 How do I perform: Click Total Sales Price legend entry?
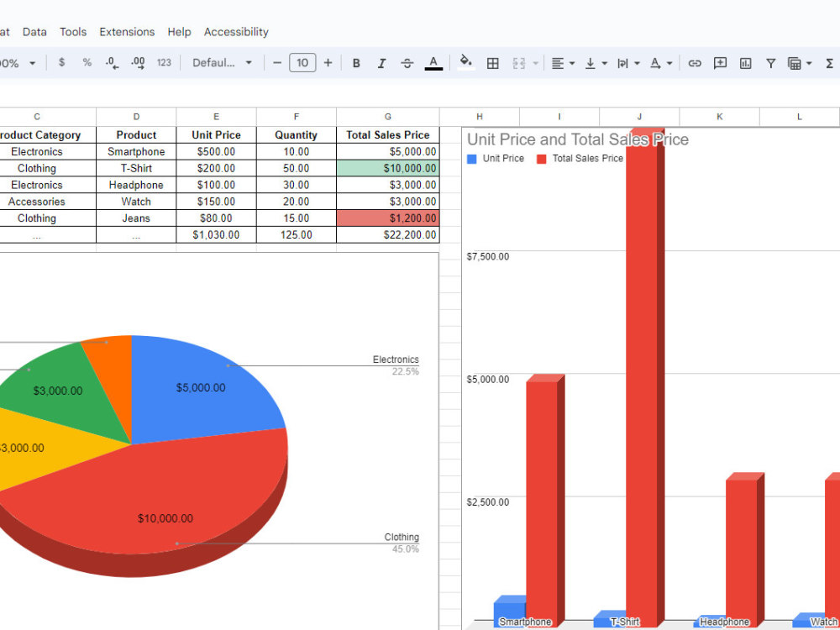[x=580, y=159]
